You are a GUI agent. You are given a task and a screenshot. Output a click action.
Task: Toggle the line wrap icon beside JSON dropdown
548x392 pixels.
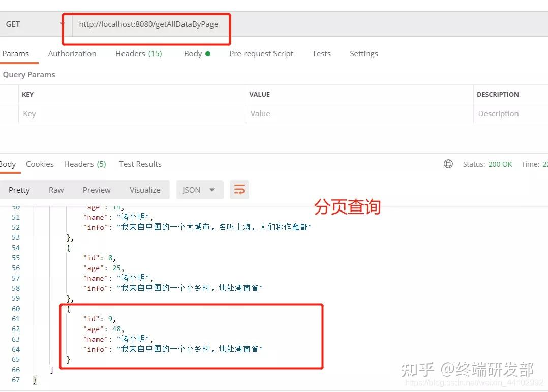click(239, 189)
